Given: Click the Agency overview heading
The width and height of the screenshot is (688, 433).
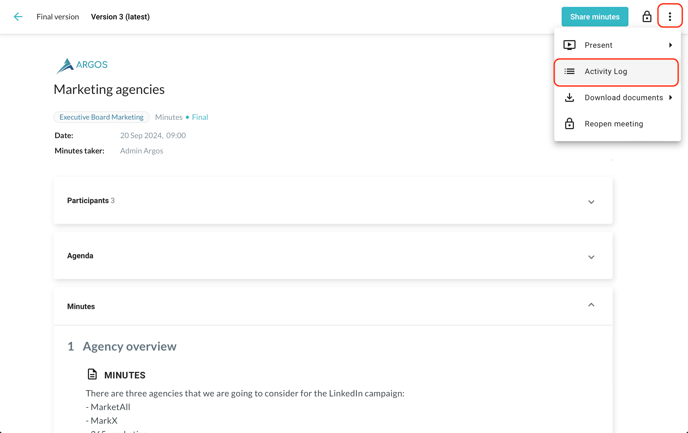Looking at the screenshot, I should click(129, 346).
